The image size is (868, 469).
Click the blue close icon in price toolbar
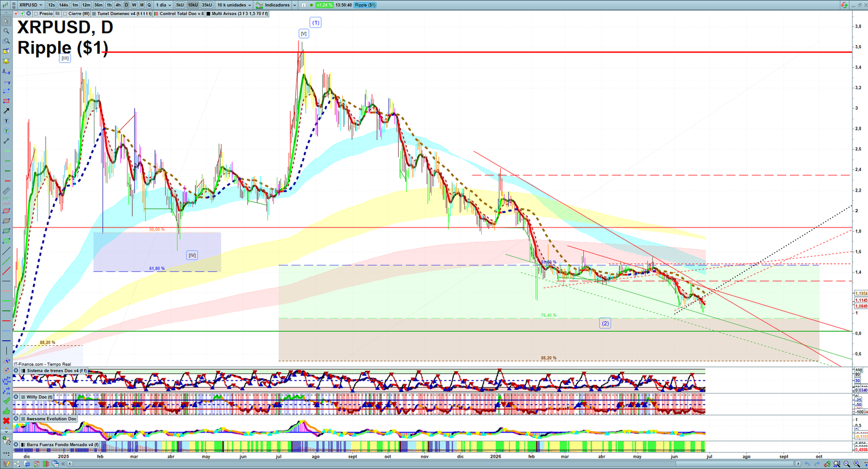(x=28, y=14)
